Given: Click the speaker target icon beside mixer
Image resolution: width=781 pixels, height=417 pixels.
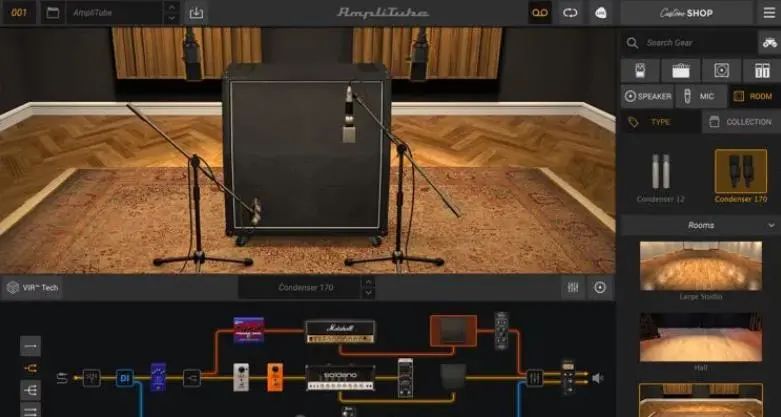Looking at the screenshot, I should point(600,288).
